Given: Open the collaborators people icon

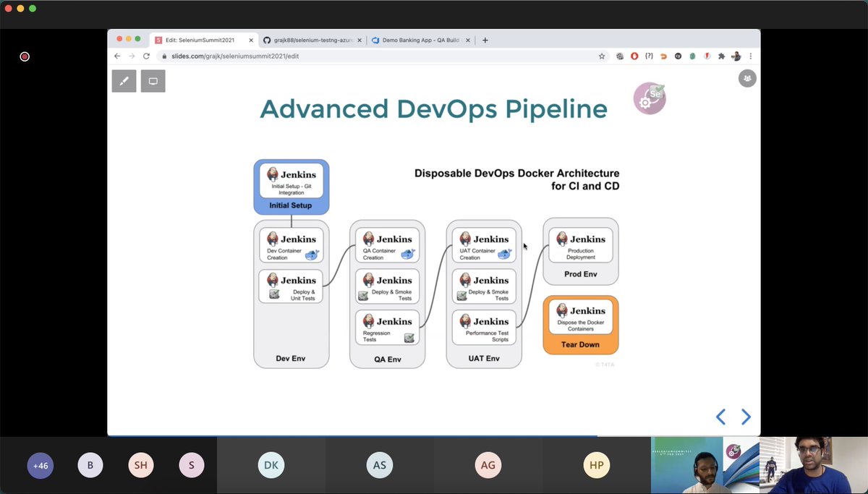Looking at the screenshot, I should (747, 78).
